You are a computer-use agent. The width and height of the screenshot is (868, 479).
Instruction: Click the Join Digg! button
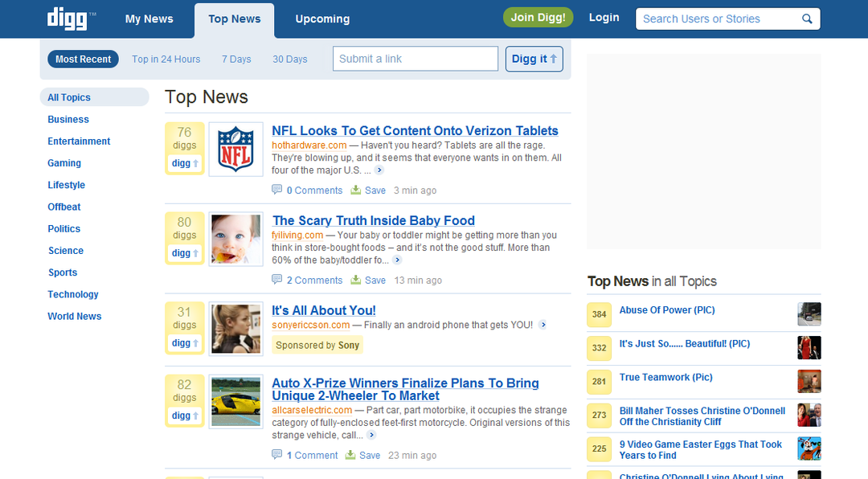pyautogui.click(x=538, y=16)
